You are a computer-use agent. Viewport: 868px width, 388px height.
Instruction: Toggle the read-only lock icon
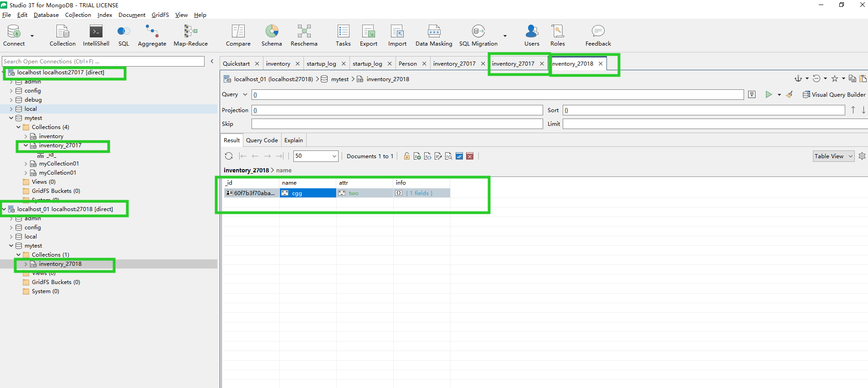click(x=406, y=156)
